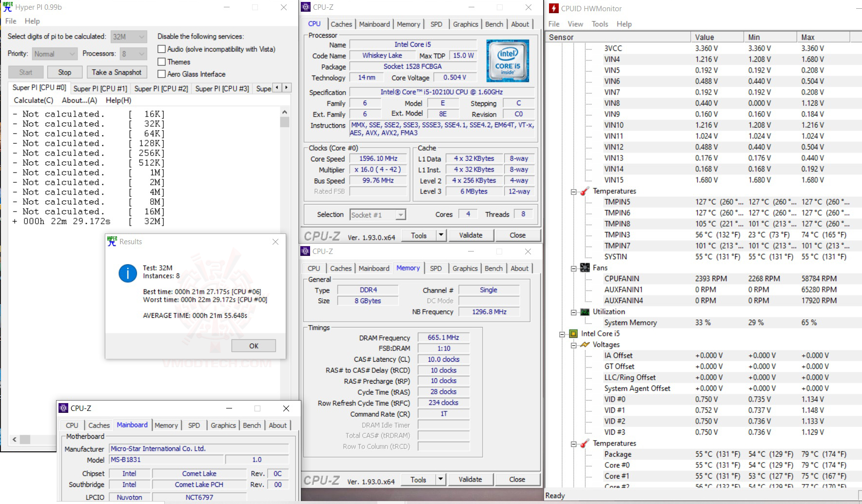Switch to the Memory tab in CPU-Z
This screenshot has height=504, width=862.
click(x=409, y=24)
